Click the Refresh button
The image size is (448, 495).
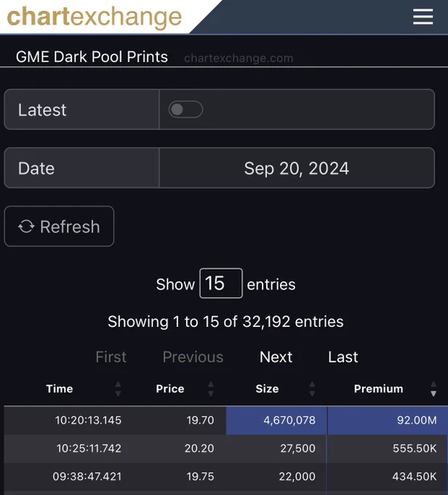(x=59, y=226)
